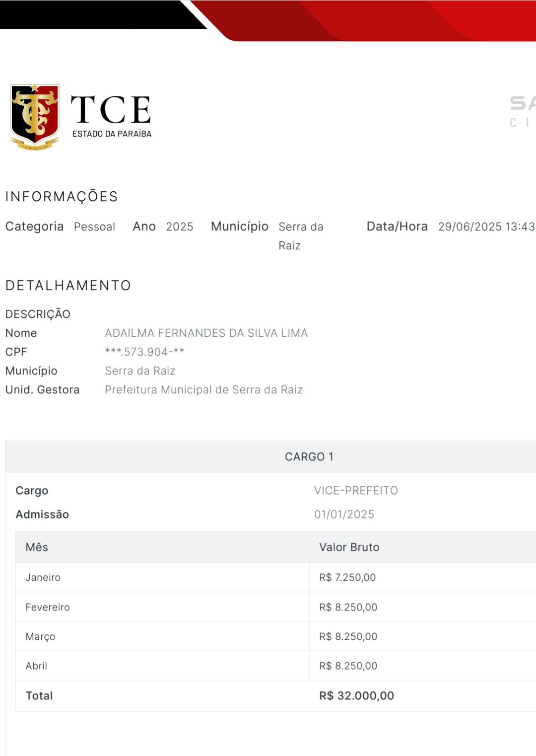Select the VICE-PREFEITO cargo value
Screen dimensions: 536x756
(x=356, y=490)
